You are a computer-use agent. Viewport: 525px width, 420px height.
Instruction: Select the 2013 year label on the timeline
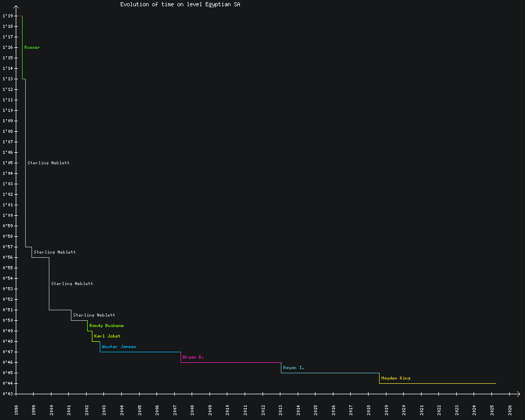(281, 409)
